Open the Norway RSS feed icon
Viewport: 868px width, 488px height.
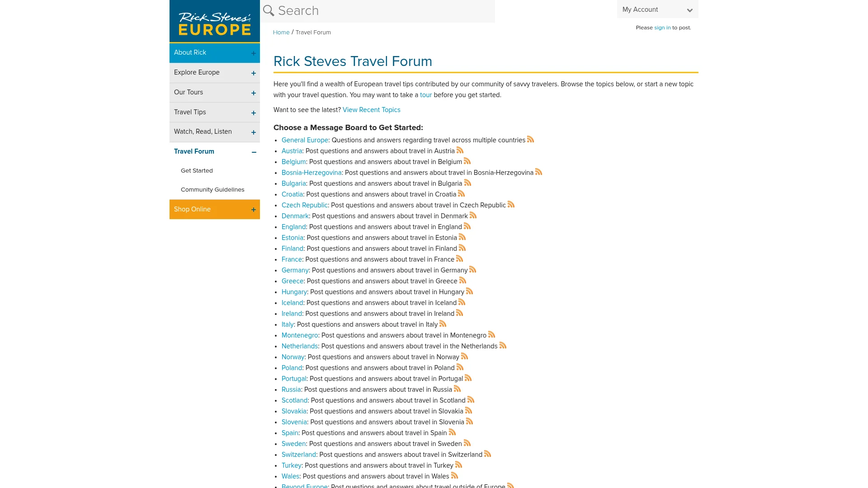464,356
